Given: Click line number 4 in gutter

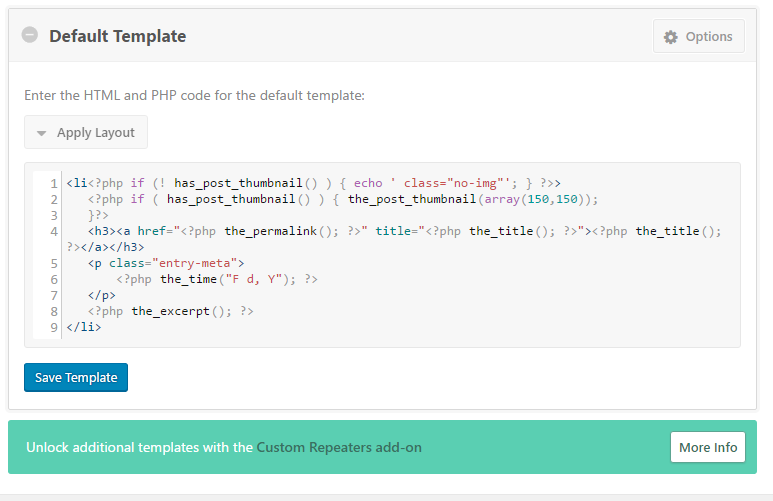Looking at the screenshot, I should [x=54, y=231].
